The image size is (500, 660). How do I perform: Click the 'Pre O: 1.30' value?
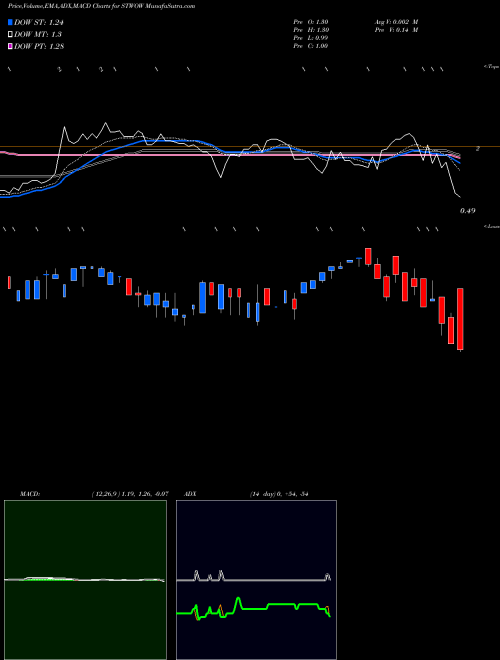311,22
